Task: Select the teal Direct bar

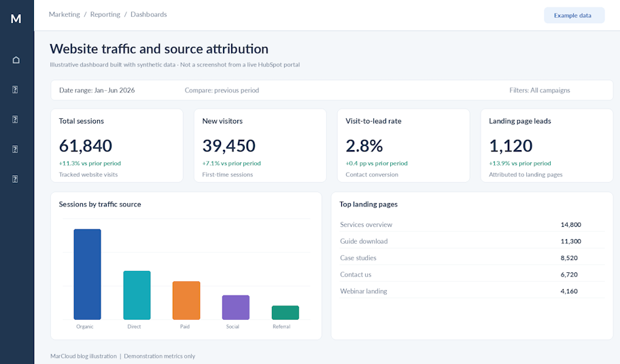Action: click(x=137, y=295)
